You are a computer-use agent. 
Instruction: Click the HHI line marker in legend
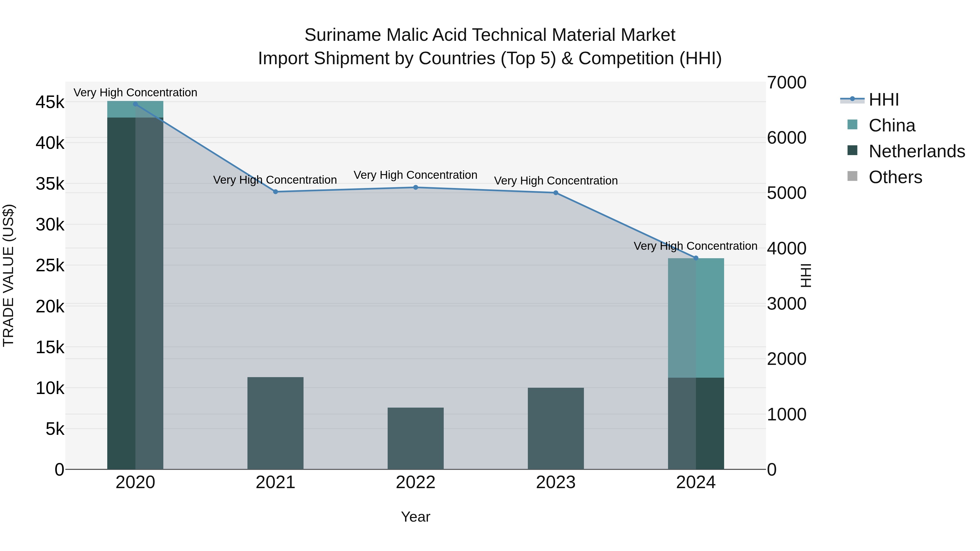pos(853,99)
